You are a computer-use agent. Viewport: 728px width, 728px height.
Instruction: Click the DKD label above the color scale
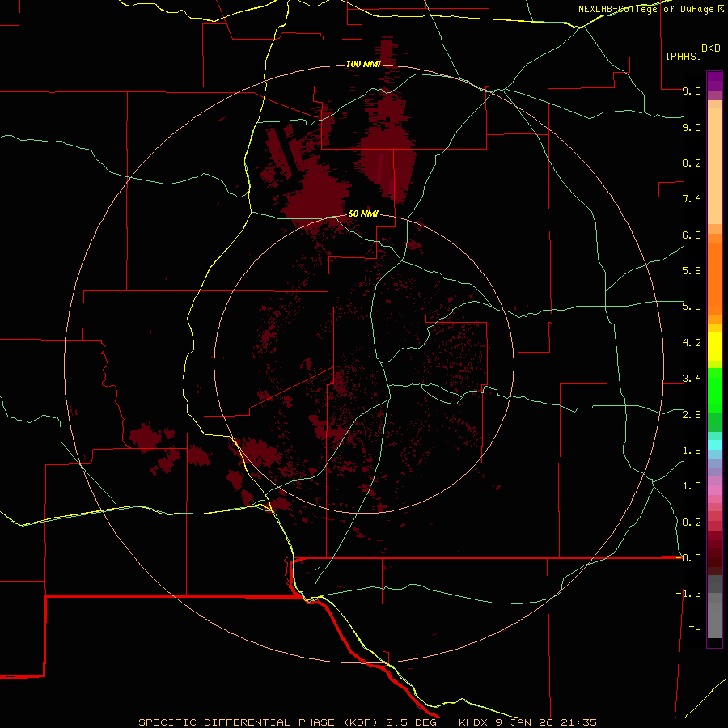click(711, 49)
